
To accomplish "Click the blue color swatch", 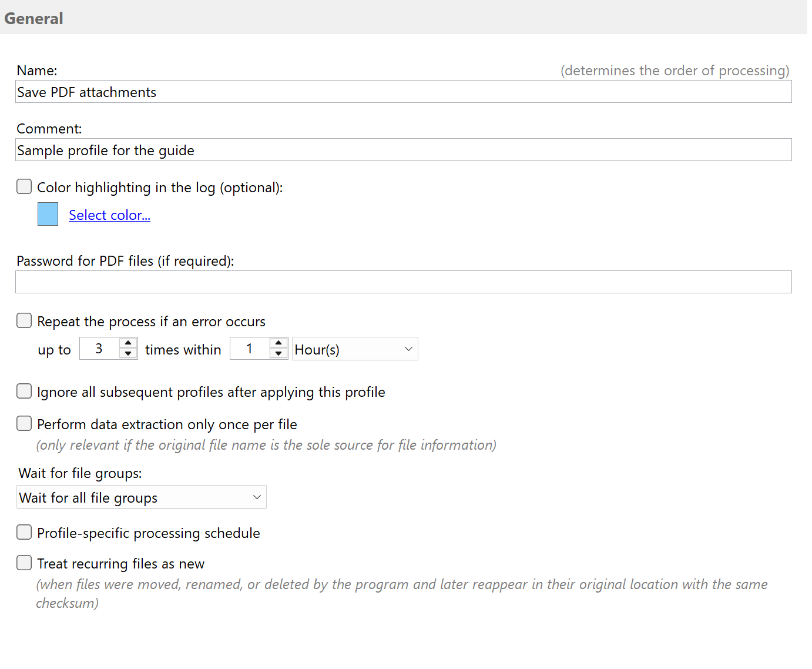I will (x=48, y=214).
